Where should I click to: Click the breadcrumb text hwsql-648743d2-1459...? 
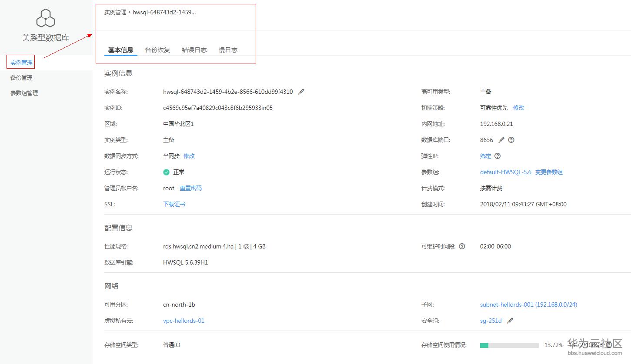[164, 12]
